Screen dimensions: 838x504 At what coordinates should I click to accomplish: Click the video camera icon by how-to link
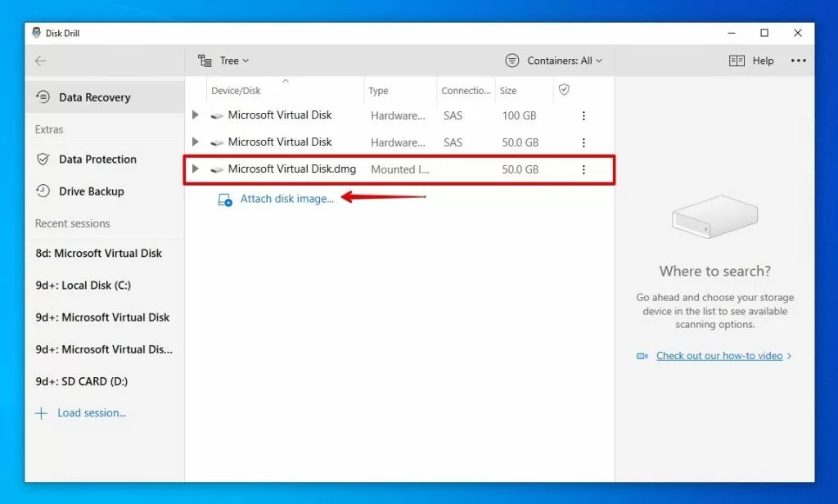click(x=642, y=356)
